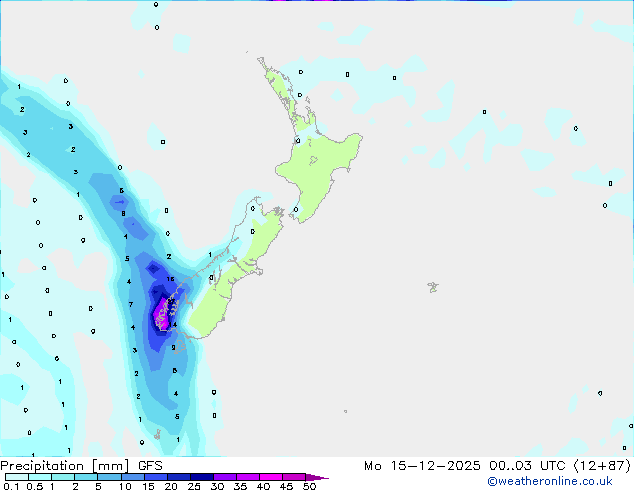Image resolution: width=634 pixels, height=490 pixels.
Task: Click the '50' legend scale label
Action: pyautogui.click(x=309, y=486)
